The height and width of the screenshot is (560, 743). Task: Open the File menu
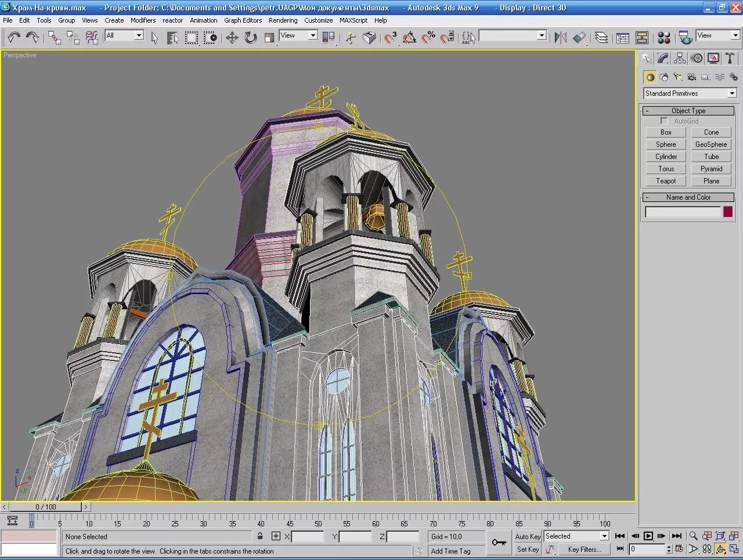(8, 20)
